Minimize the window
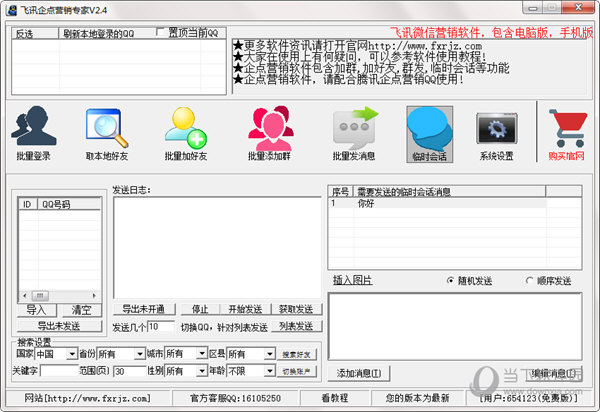Screen dimensions: 600x412 533,8
